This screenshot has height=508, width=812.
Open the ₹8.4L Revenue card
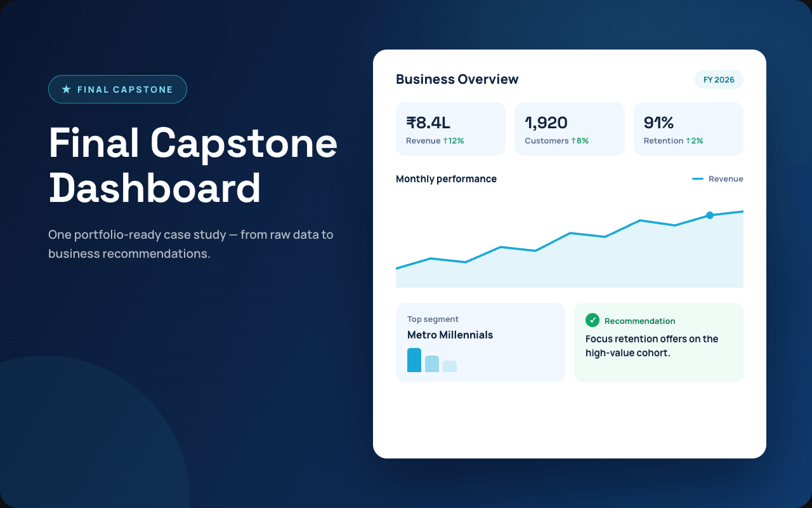(x=450, y=129)
